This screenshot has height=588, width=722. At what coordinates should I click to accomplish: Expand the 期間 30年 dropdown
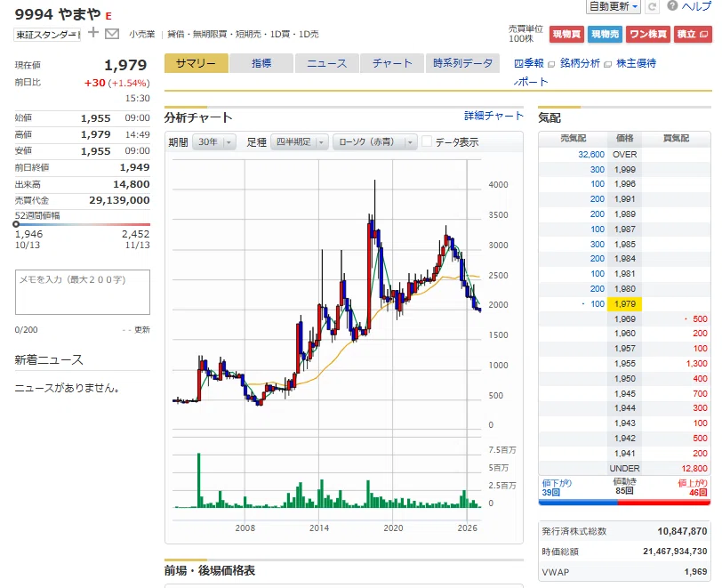click(x=214, y=142)
